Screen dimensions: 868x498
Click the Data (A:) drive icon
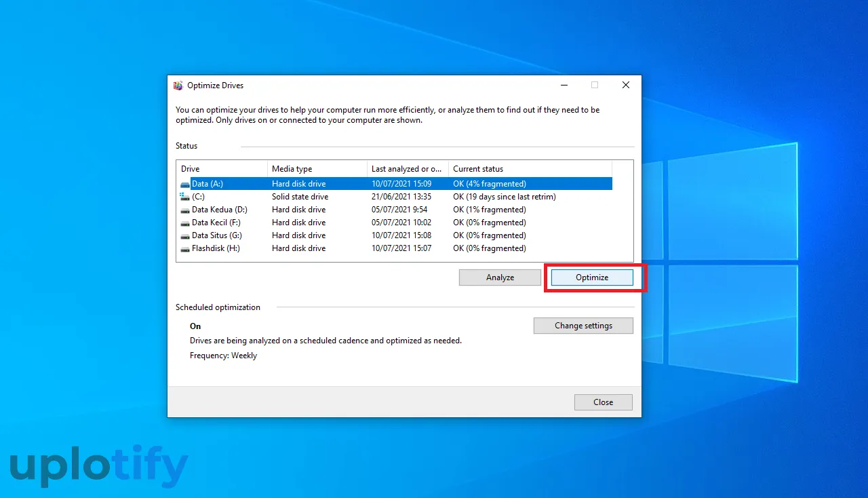click(x=185, y=184)
